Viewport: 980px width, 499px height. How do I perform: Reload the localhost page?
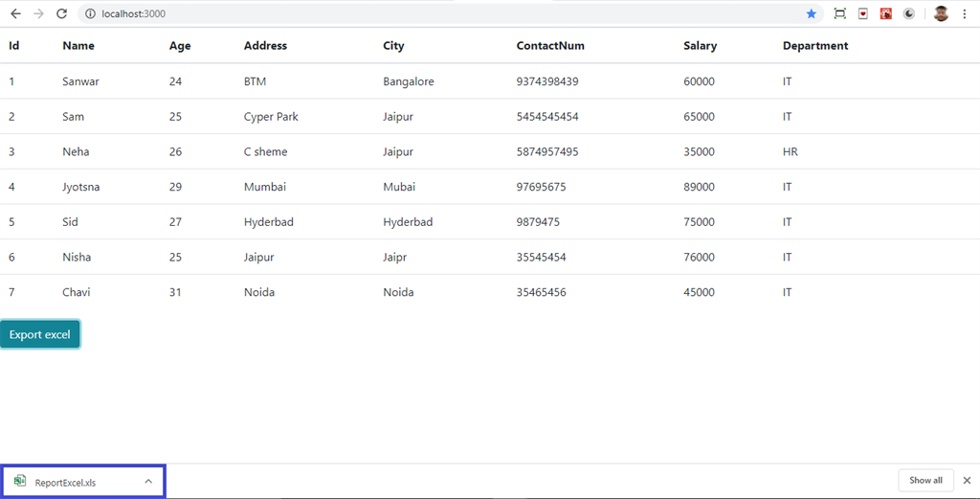(x=62, y=13)
